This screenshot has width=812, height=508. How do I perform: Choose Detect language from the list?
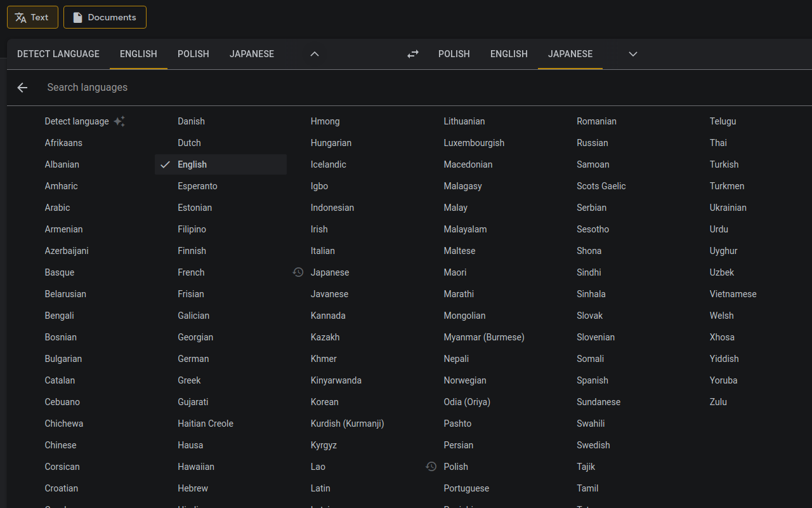77,121
